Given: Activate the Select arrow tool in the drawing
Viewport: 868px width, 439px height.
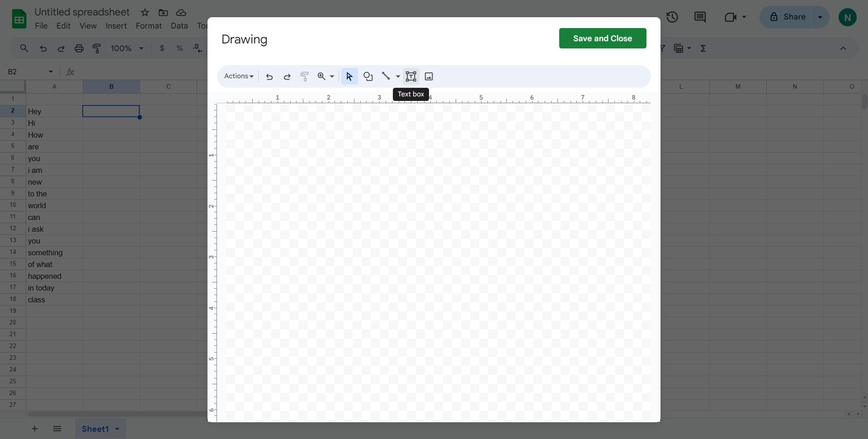Looking at the screenshot, I should (349, 76).
